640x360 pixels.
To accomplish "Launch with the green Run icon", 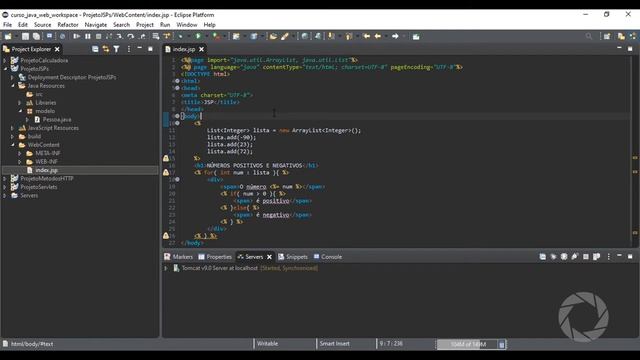I will pyautogui.click(x=198, y=36).
